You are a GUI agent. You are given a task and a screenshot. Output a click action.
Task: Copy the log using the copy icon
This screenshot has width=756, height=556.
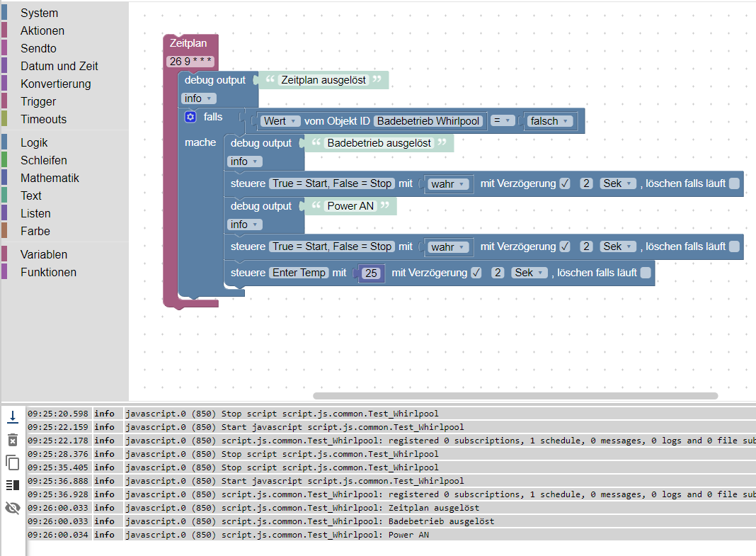[13, 463]
